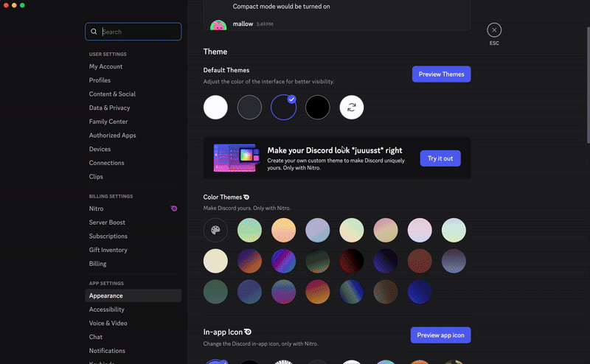Select the Onyx black default theme
The image size is (590, 364).
click(x=318, y=108)
